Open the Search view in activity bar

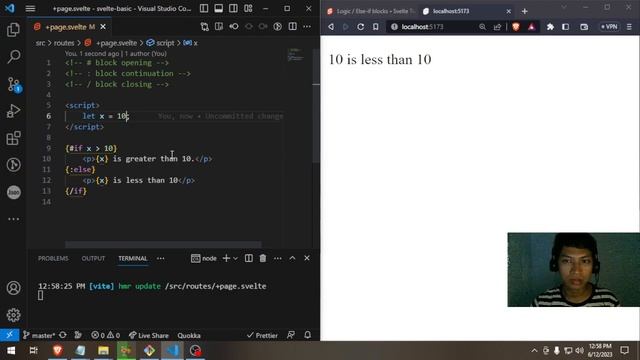click(13, 57)
